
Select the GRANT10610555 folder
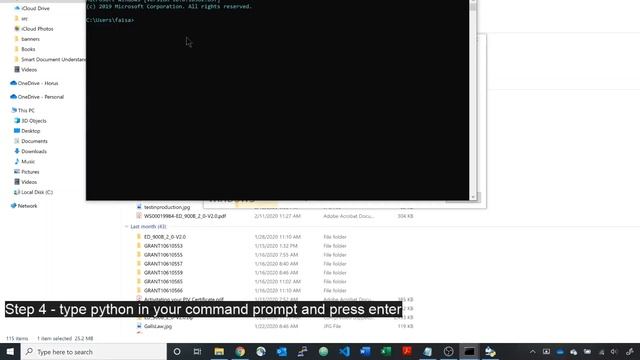163,255
